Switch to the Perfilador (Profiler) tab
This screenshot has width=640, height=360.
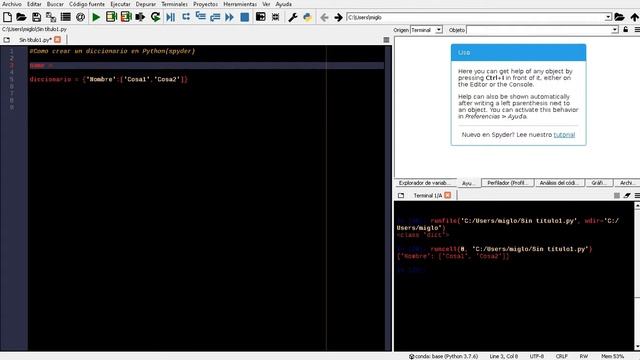coord(507,183)
